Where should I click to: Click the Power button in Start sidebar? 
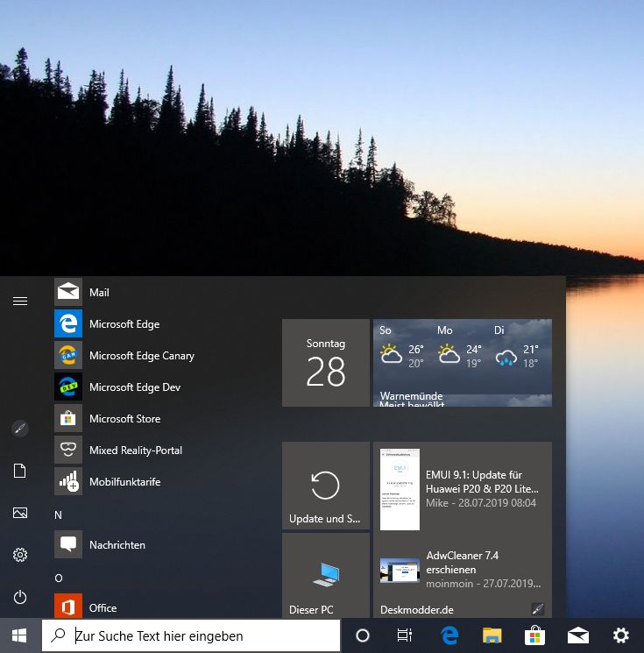[20, 597]
